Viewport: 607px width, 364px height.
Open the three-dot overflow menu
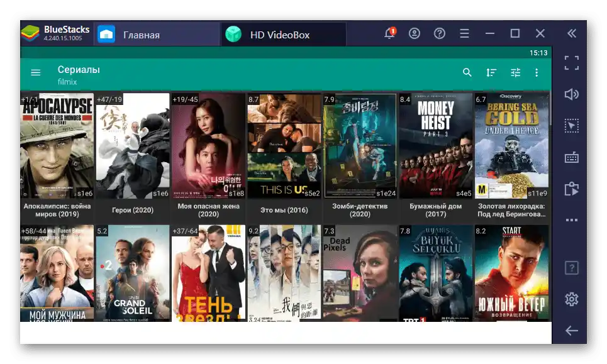coord(537,72)
